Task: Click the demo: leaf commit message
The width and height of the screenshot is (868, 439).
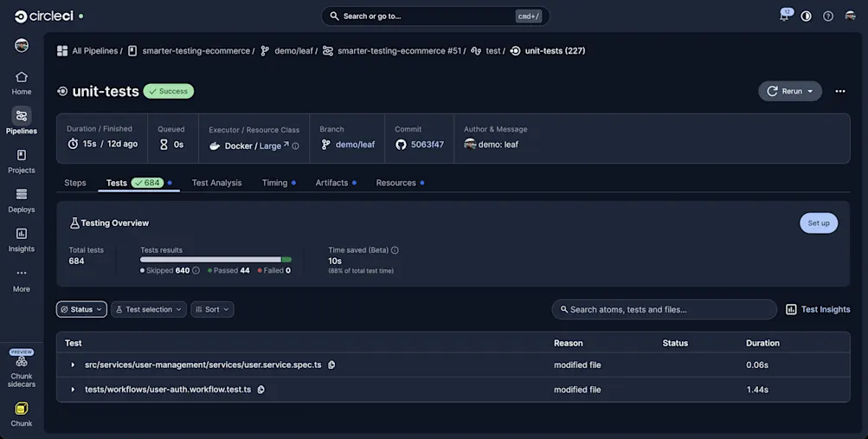Action: click(498, 145)
